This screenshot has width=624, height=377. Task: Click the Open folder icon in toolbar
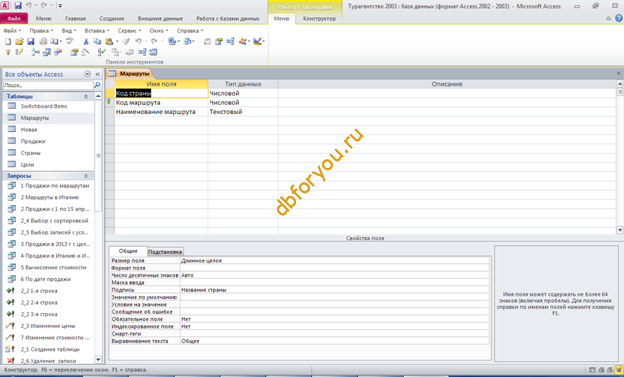[x=19, y=41]
